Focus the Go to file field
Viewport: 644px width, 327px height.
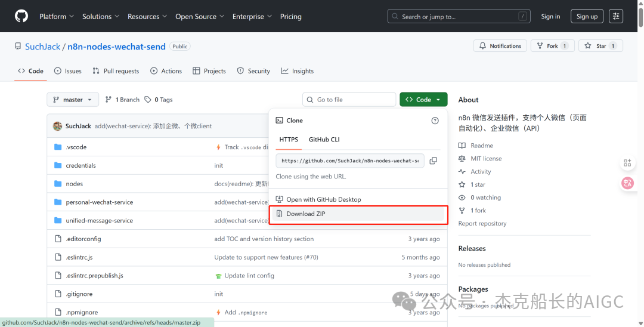coord(349,100)
